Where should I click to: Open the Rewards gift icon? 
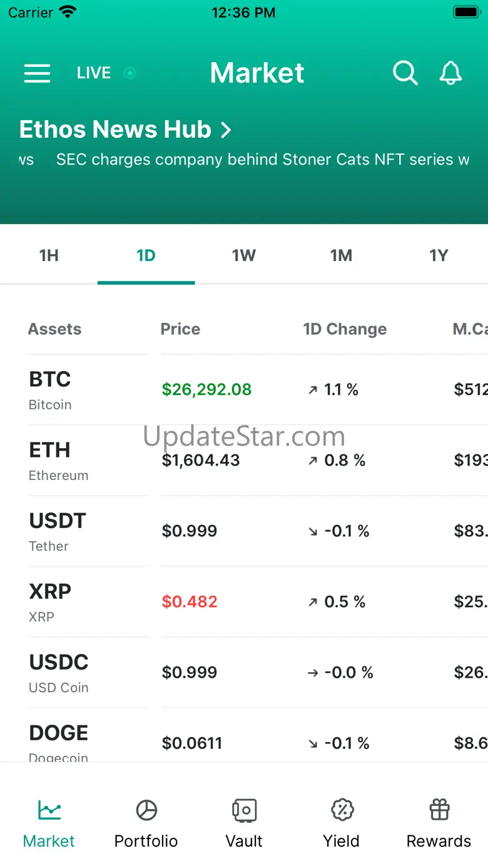click(x=439, y=810)
